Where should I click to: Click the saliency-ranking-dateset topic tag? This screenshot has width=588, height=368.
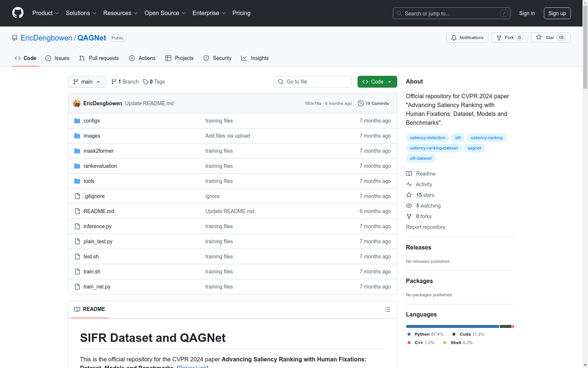click(x=434, y=148)
